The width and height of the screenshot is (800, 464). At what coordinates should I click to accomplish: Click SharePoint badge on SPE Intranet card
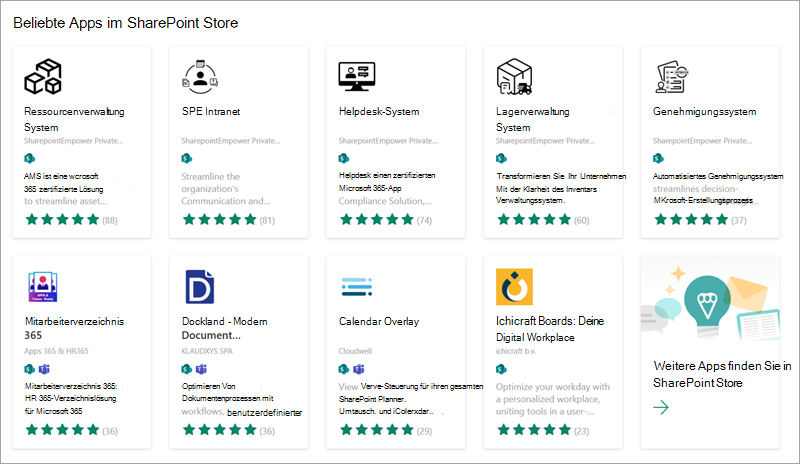click(x=187, y=158)
